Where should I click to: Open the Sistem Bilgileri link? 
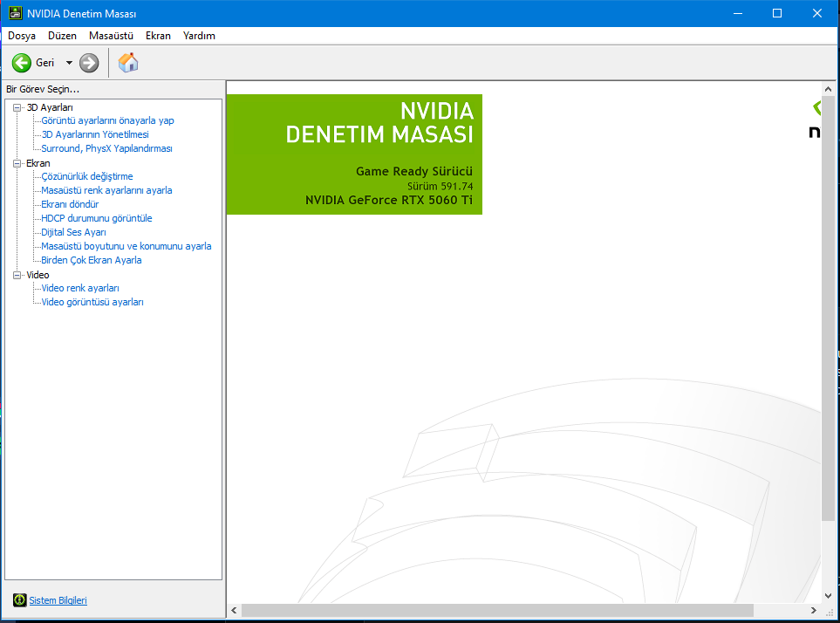coord(58,600)
